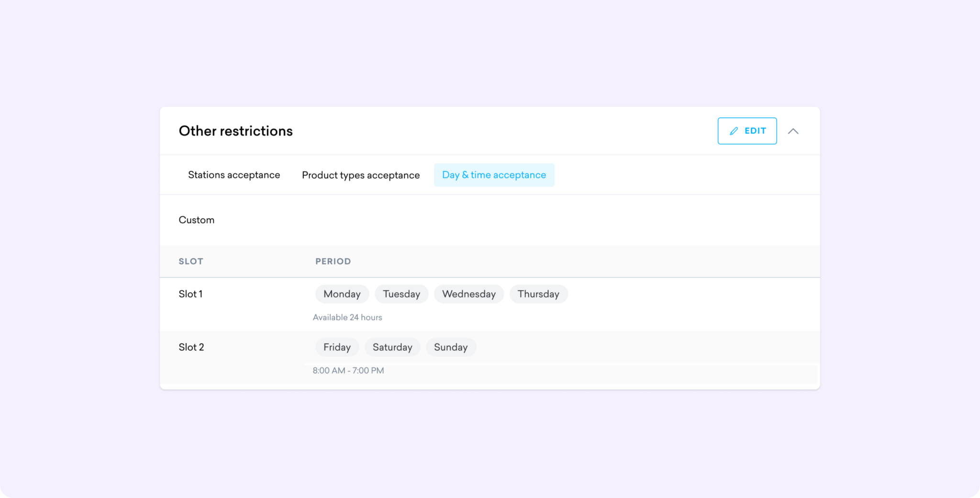This screenshot has width=980, height=498.
Task: Select the Slot 1 row label
Action: coord(190,294)
